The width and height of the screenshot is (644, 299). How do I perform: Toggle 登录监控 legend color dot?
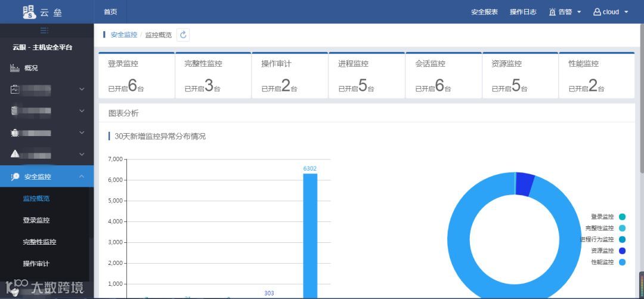click(x=622, y=217)
